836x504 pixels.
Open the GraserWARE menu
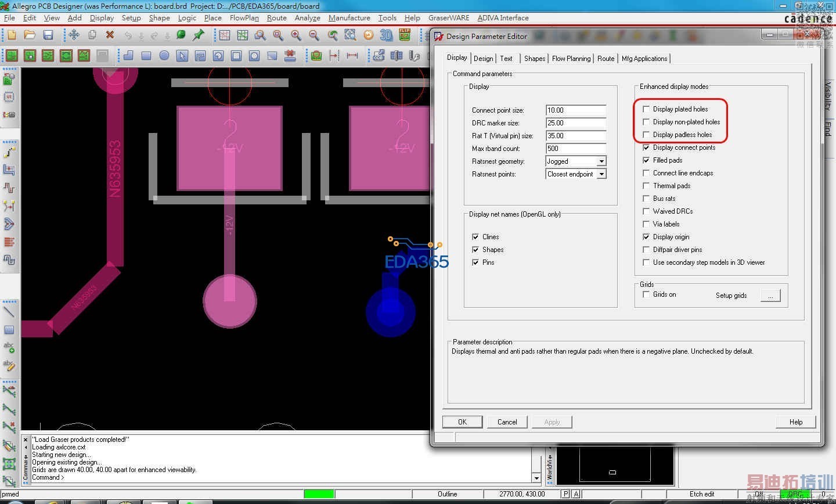[449, 18]
